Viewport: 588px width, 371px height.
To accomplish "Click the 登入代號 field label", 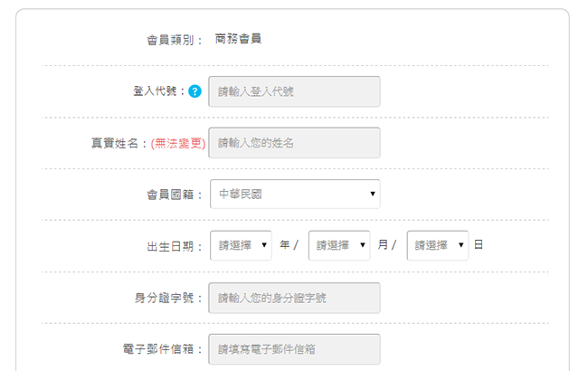I will (157, 91).
